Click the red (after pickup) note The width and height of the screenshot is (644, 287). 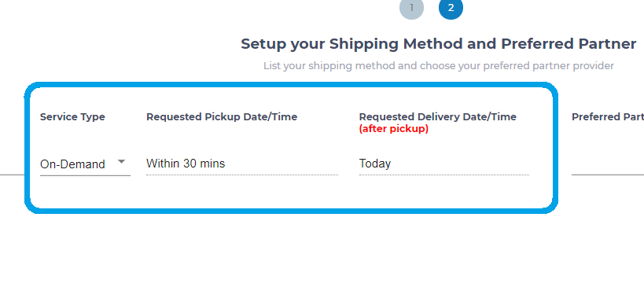click(394, 129)
